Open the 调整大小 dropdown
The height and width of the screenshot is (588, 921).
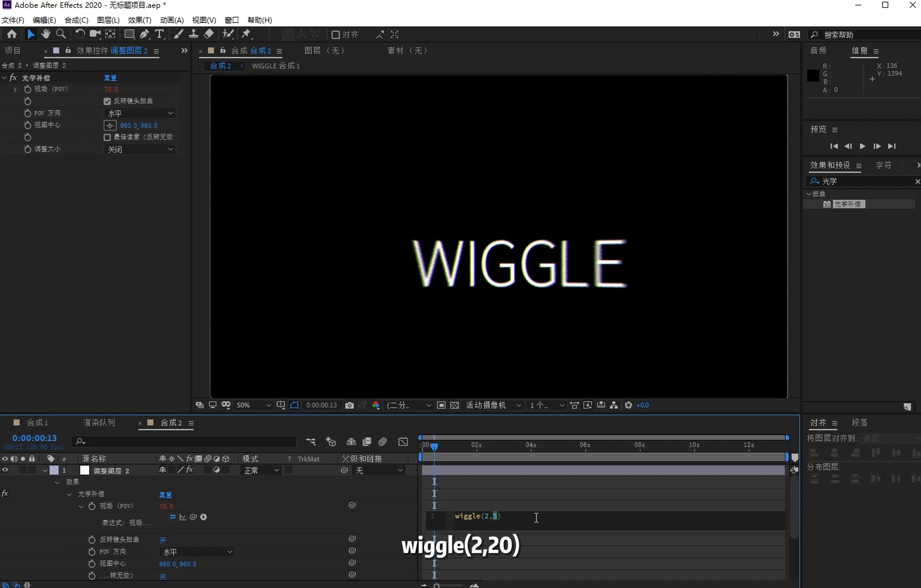tap(139, 149)
